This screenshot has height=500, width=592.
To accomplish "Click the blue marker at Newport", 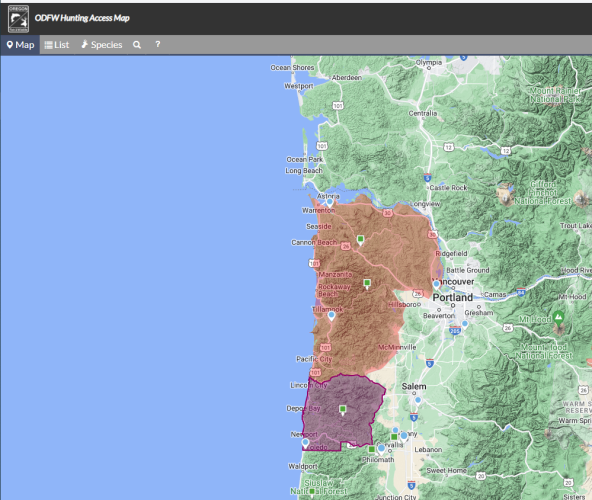I will click(x=305, y=443).
